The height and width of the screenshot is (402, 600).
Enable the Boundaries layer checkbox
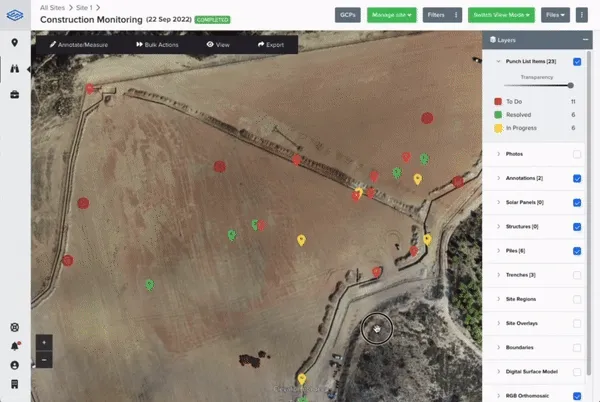click(x=577, y=348)
